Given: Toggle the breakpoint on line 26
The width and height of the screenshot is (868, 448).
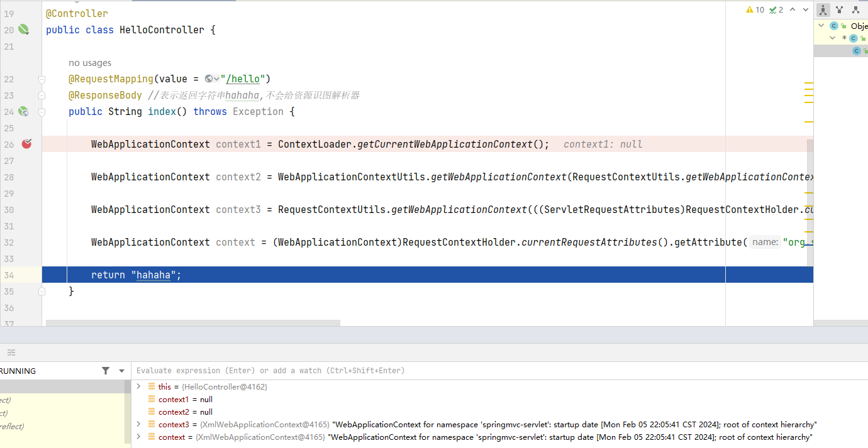Looking at the screenshot, I should [x=26, y=144].
